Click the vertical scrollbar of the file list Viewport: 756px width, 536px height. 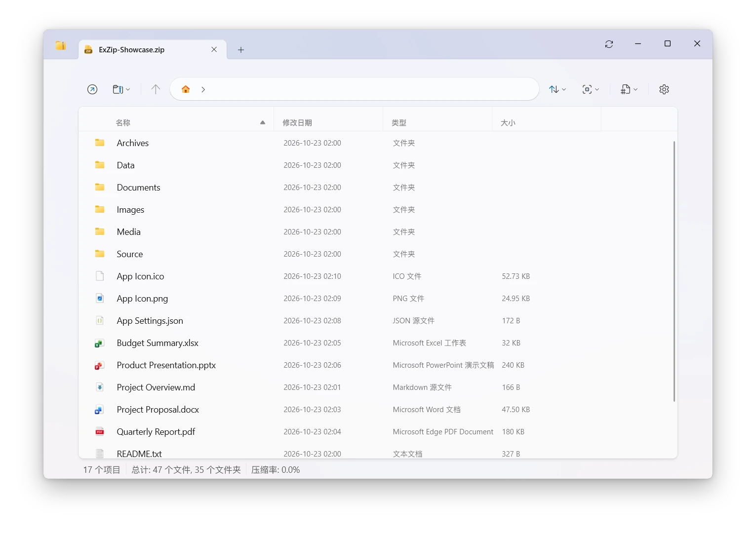pyautogui.click(x=674, y=271)
